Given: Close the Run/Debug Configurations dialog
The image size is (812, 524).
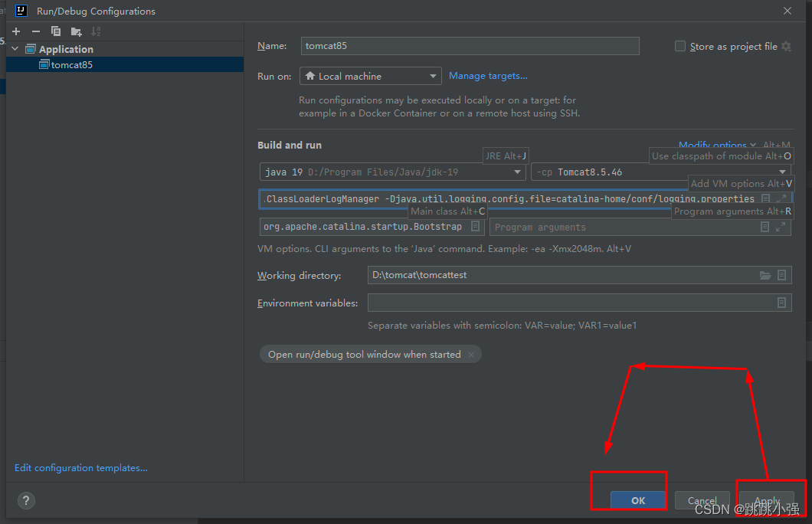Looking at the screenshot, I should pos(787,11).
